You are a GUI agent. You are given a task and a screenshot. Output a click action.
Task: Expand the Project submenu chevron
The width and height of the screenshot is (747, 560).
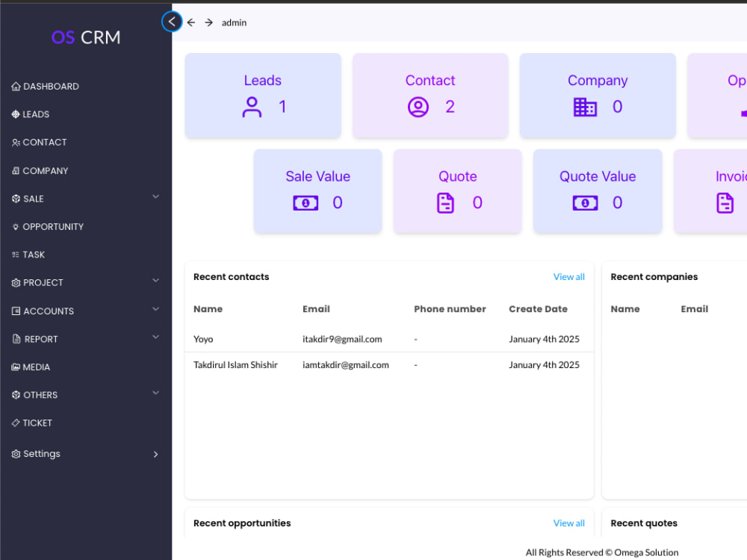[156, 281]
